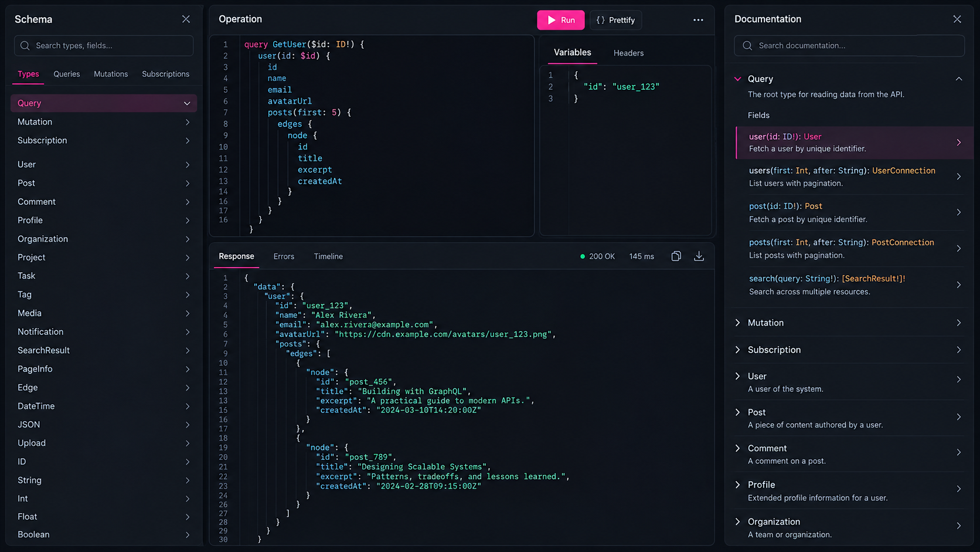
Task: Search types and fields in Schema
Action: pos(104,46)
